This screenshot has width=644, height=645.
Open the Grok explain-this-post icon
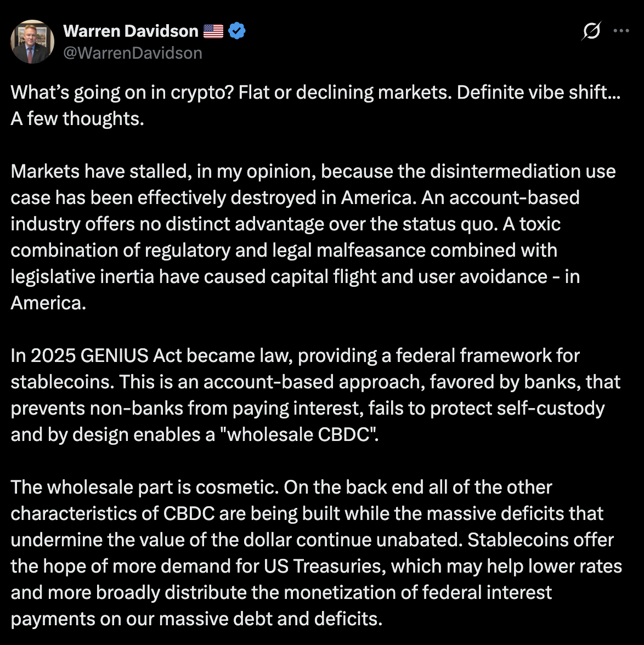point(591,31)
